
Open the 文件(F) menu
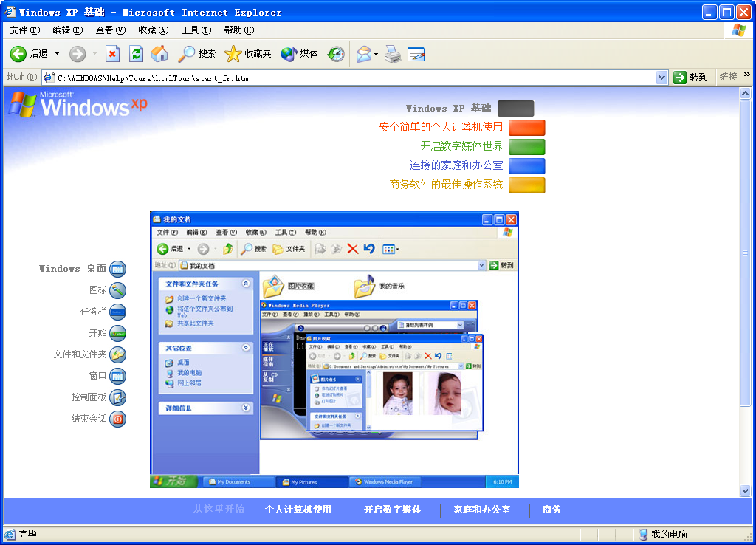click(x=25, y=30)
